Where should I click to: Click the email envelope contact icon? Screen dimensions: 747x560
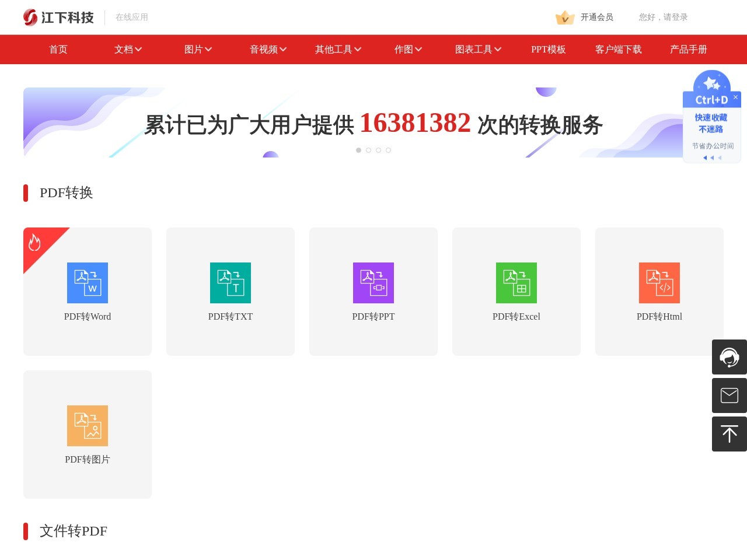point(729,395)
